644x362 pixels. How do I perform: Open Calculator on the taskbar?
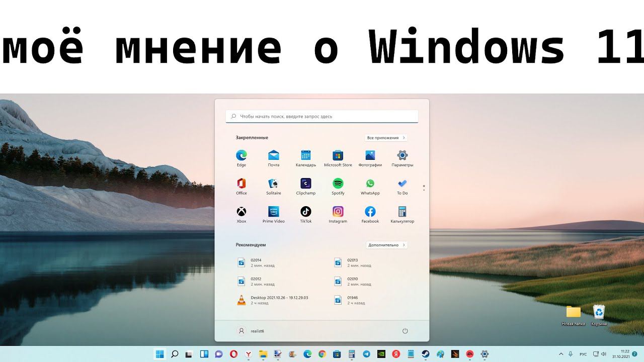pos(352,354)
